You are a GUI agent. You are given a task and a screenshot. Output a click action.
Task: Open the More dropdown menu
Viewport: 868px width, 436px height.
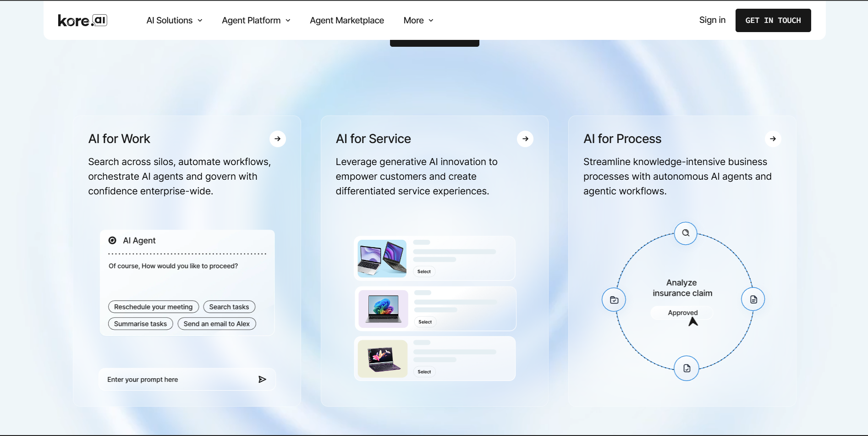pyautogui.click(x=418, y=21)
